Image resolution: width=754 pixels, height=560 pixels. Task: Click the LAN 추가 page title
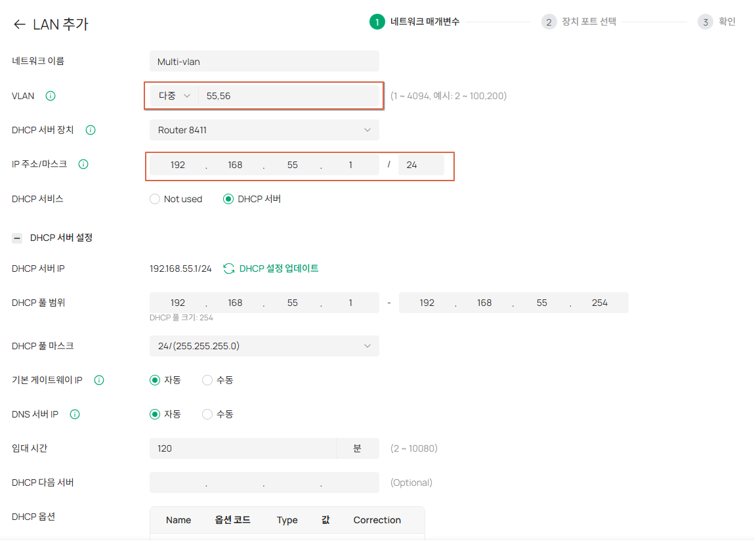coord(60,24)
